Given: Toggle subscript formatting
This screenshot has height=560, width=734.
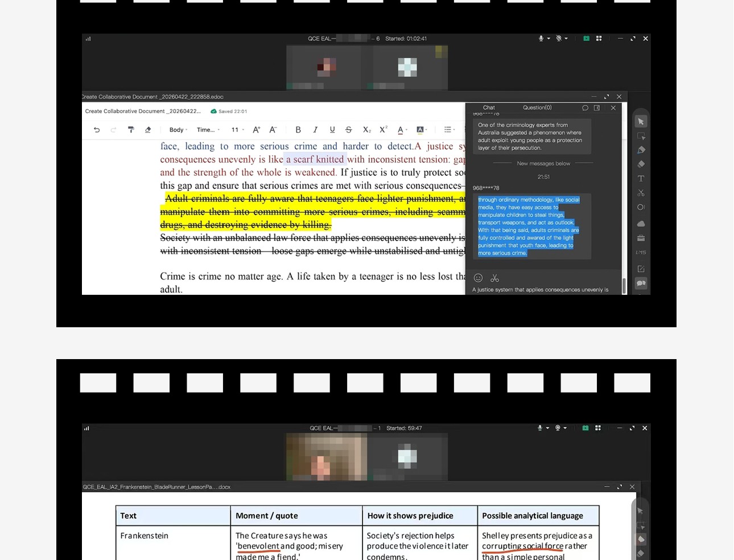Looking at the screenshot, I should [x=367, y=130].
